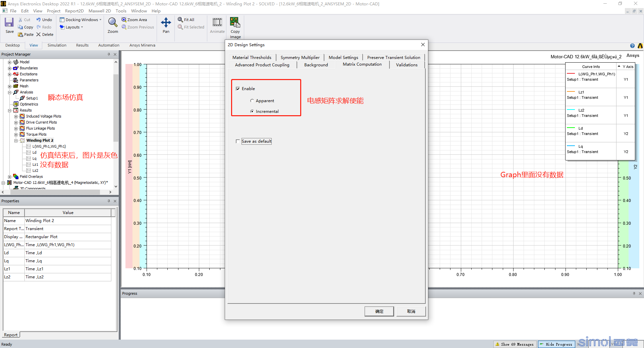Click the Copy Image icon
The height and width of the screenshot is (348, 644).
(235, 23)
